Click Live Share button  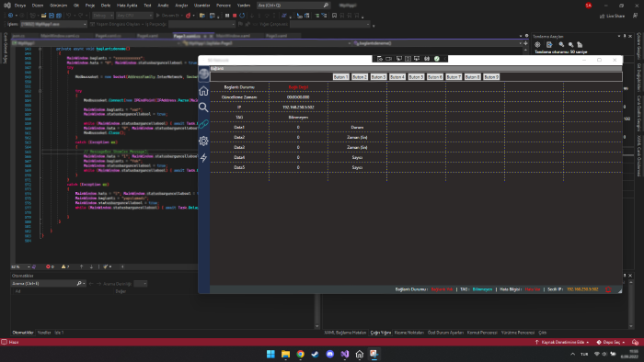[612, 16]
